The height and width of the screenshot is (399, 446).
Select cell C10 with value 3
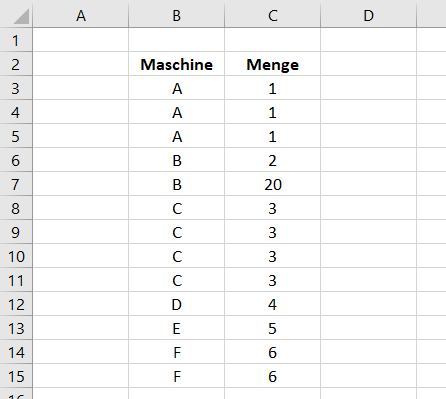click(273, 256)
